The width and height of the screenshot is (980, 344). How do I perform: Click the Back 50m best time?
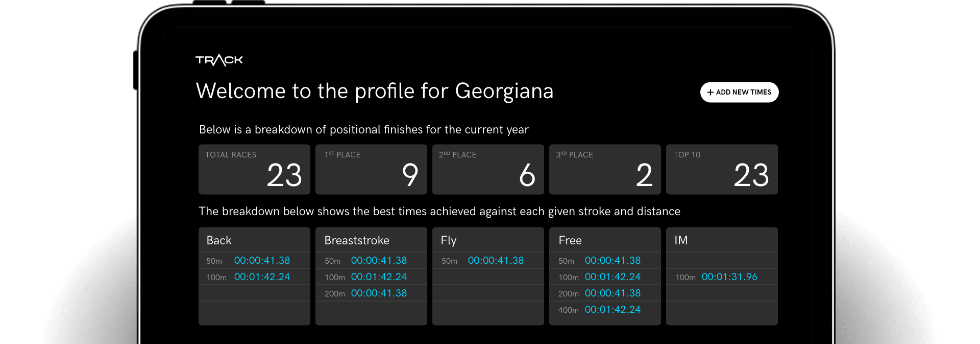(x=262, y=261)
